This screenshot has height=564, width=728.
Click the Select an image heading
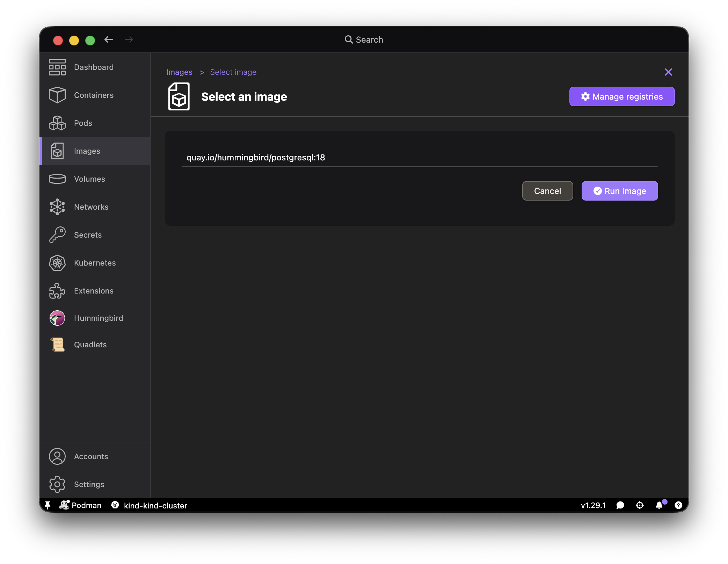[x=244, y=96]
